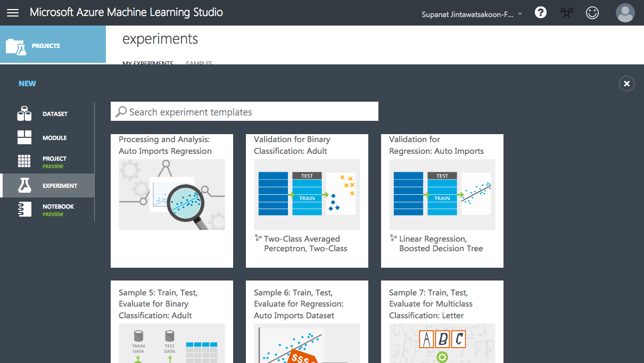Close the NEW template dialog
The width and height of the screenshot is (644, 363).
point(626,84)
